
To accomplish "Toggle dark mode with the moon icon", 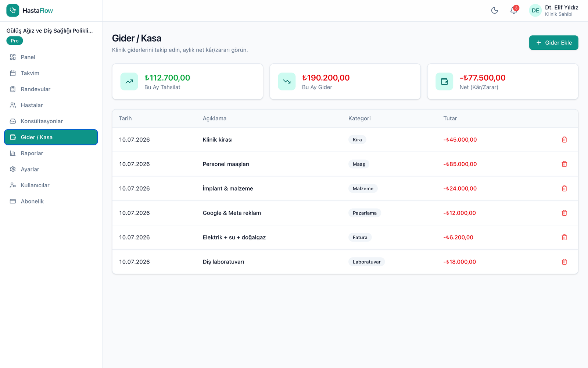I will coord(495,10).
